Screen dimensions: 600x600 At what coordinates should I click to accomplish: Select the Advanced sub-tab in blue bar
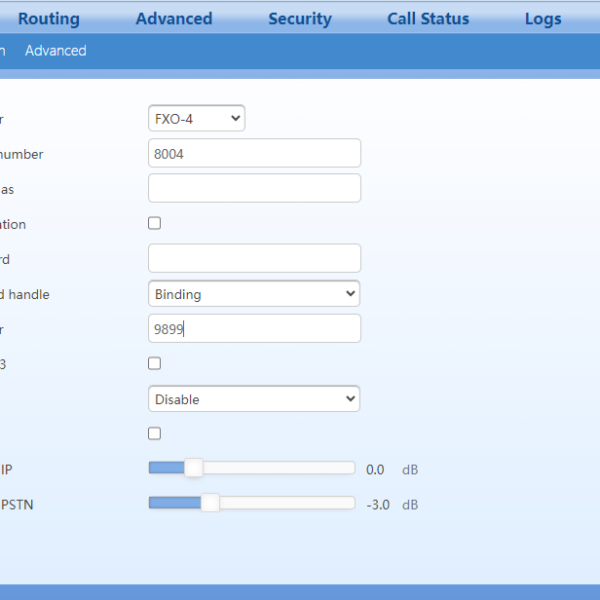click(56, 51)
